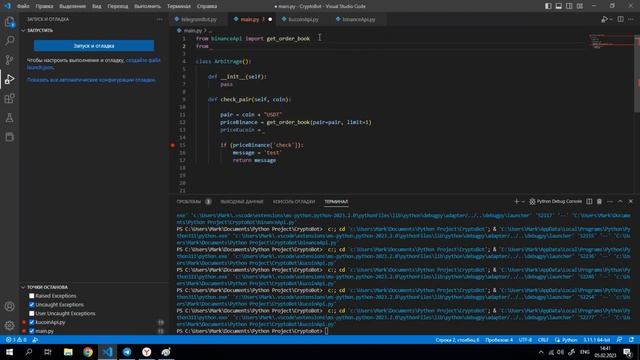Open the editor more actions ellipsis
The height and width of the screenshot is (360, 640).
(631, 19)
